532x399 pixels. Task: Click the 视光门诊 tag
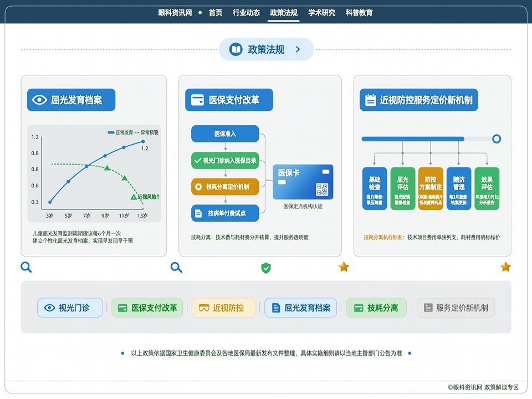click(70, 308)
